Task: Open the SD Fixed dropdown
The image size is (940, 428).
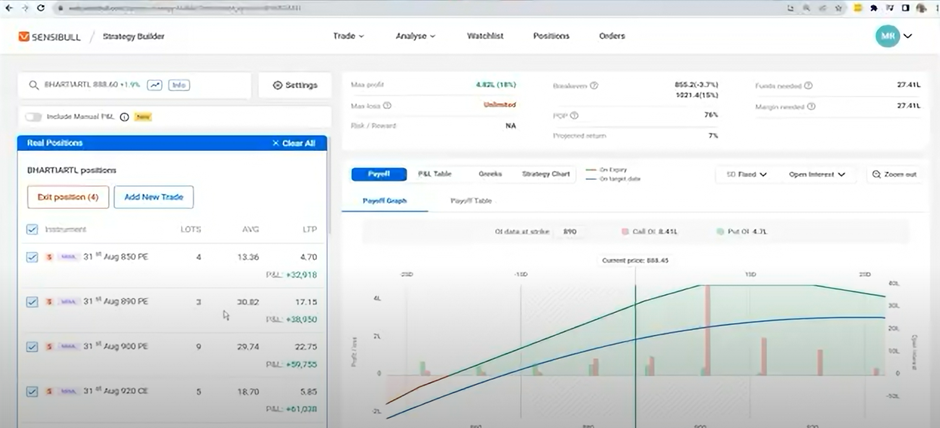Action: click(x=746, y=174)
